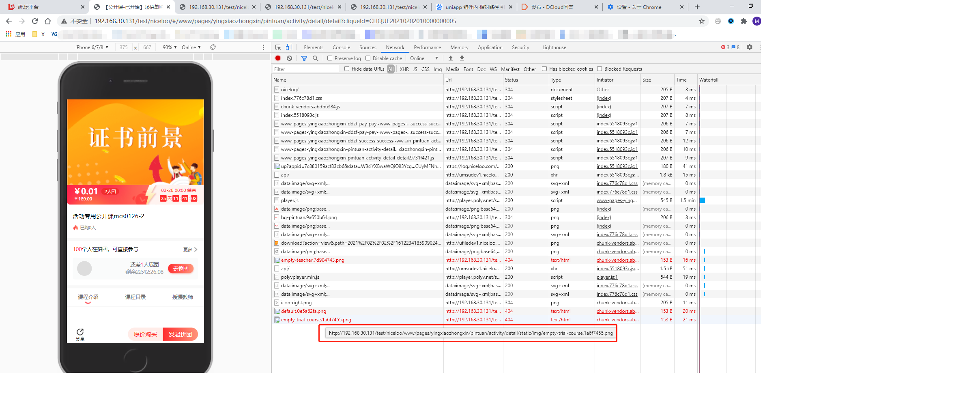Viewport: 980px width, 411px height.
Task: Check the Disable cache option
Action: pos(368,58)
